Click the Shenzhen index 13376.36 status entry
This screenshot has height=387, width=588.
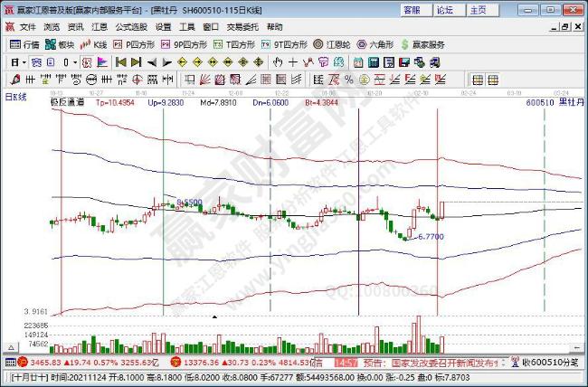(x=246, y=363)
